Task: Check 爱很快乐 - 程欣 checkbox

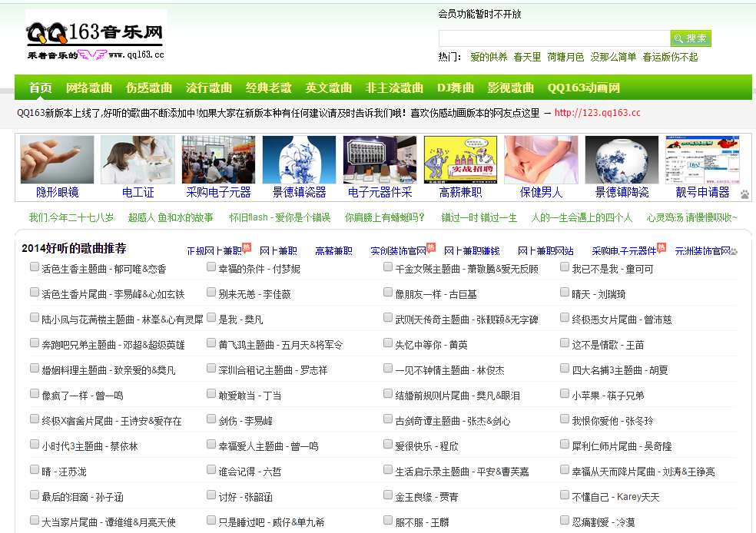Action: coord(388,444)
